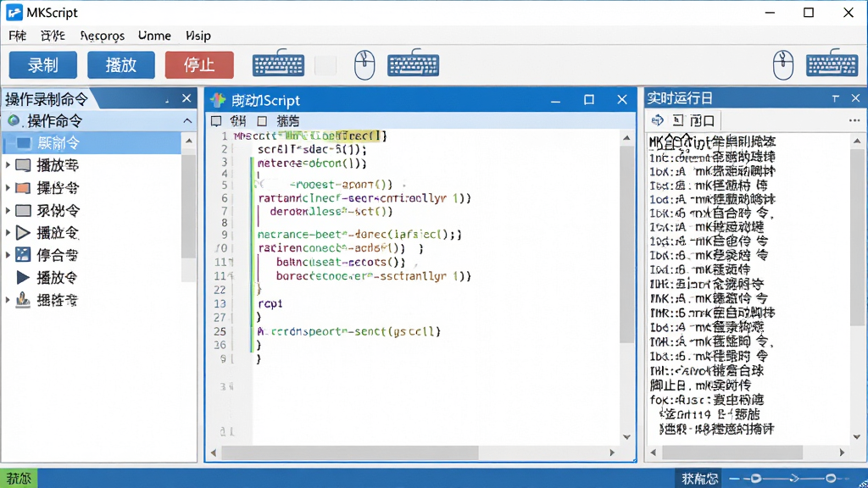Click command tree scrollbar up arrow
The width and height of the screenshot is (868, 488).
tap(189, 141)
